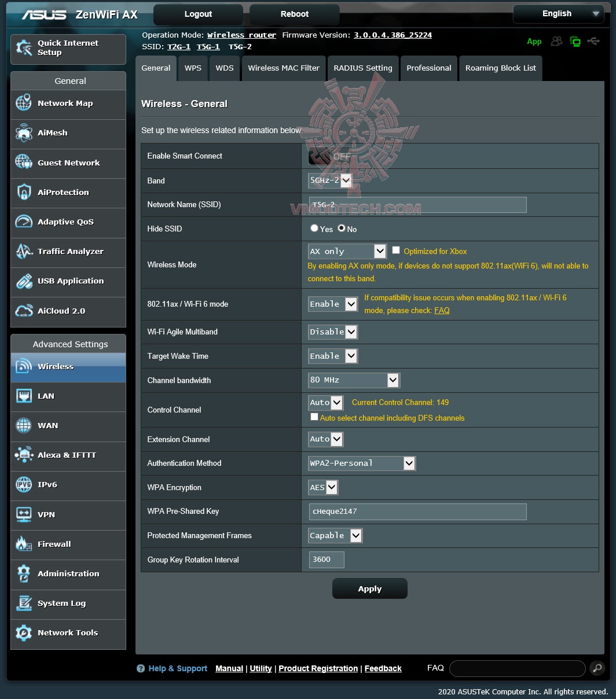Click the Help & Support question icon
This screenshot has width=616, height=699.
click(x=141, y=668)
